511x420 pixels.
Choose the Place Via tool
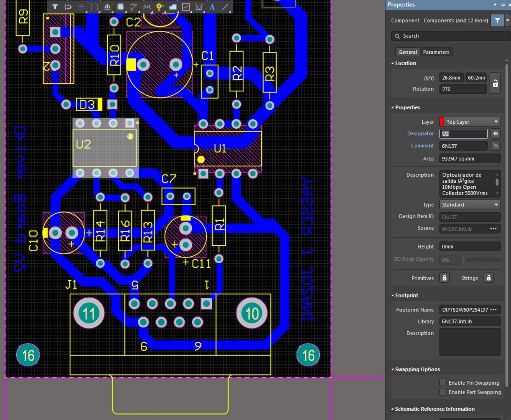point(159,7)
